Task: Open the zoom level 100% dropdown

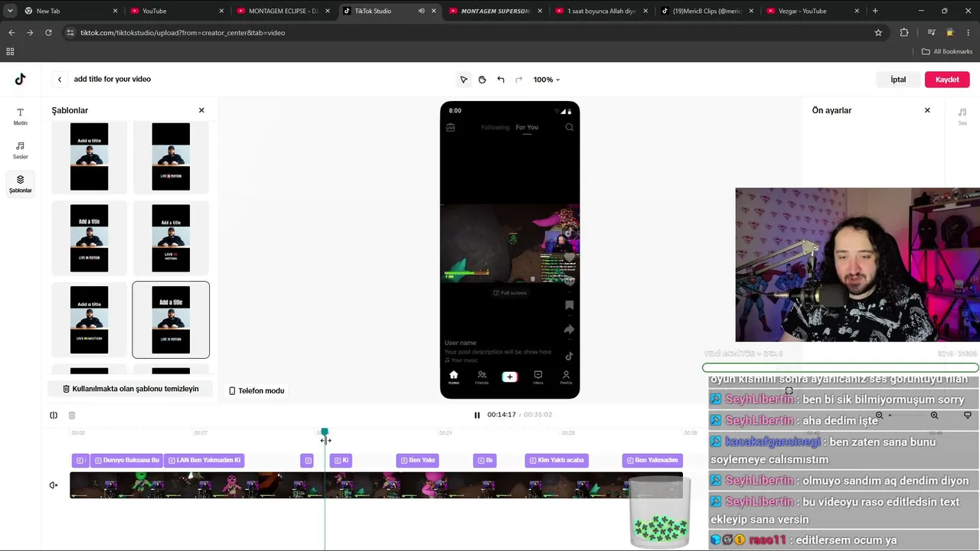Action: click(x=547, y=80)
